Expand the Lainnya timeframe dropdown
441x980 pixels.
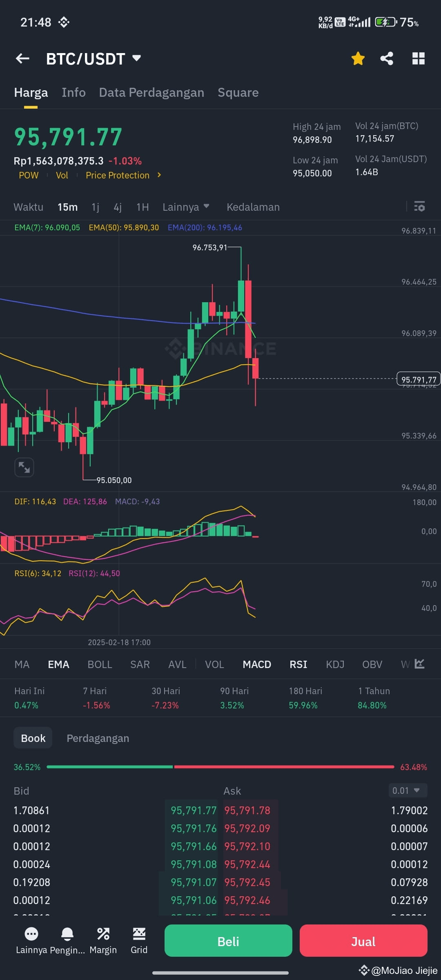click(186, 207)
